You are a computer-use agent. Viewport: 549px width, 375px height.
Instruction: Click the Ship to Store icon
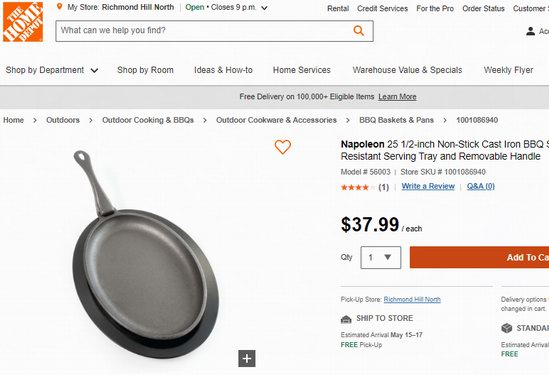(x=346, y=319)
